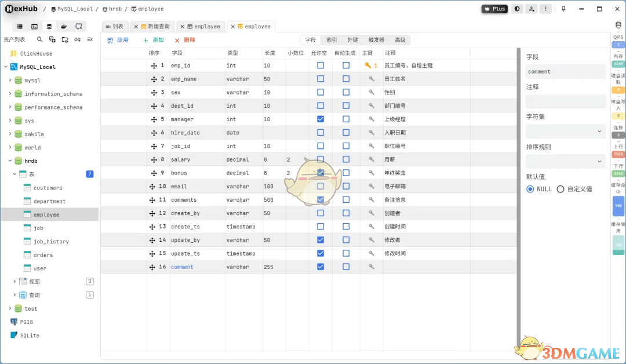626x364 pixels.
Task: Check the 缓存命中 percentage indicator on right edge
Action: [x=618, y=206]
